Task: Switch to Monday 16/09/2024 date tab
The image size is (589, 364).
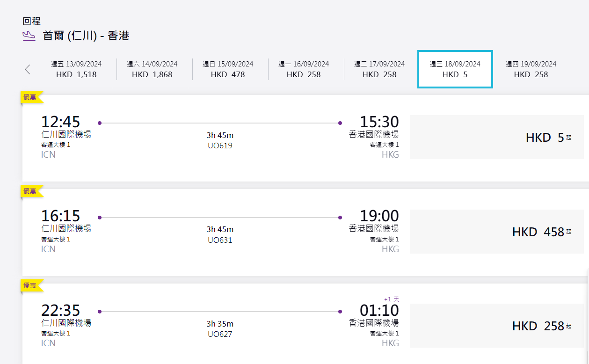Action: [x=304, y=69]
